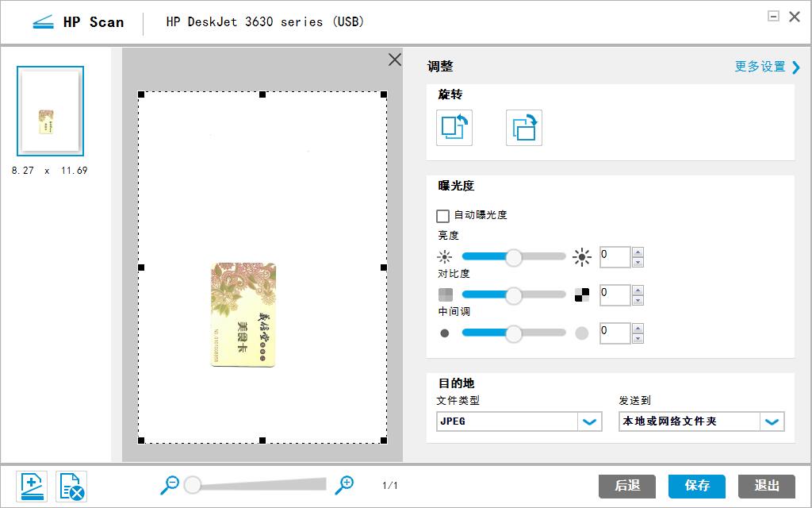Click the 中间调 slider handle
Screen dimensions: 812x508
pyautogui.click(x=514, y=333)
